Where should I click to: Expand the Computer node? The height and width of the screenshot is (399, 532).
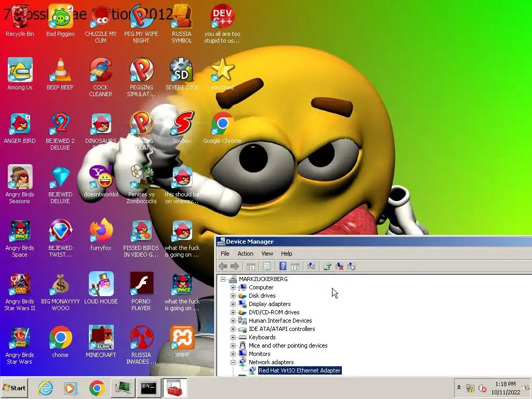[233, 287]
